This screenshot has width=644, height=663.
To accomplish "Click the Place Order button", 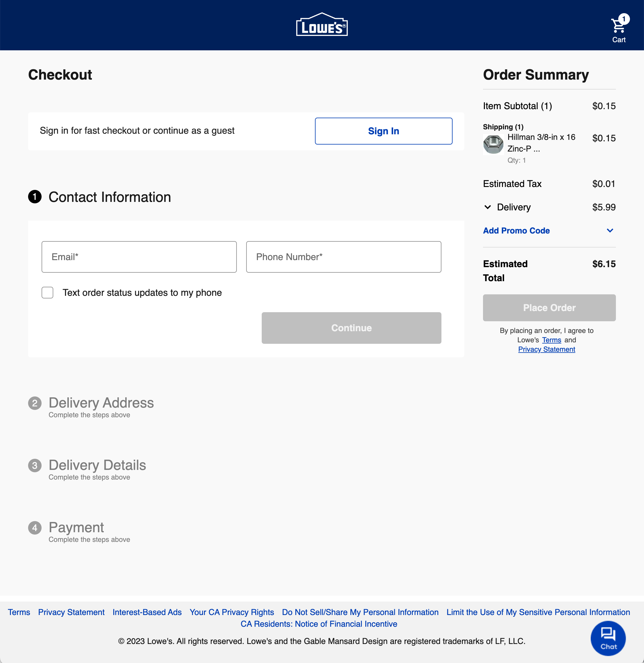I will point(549,308).
